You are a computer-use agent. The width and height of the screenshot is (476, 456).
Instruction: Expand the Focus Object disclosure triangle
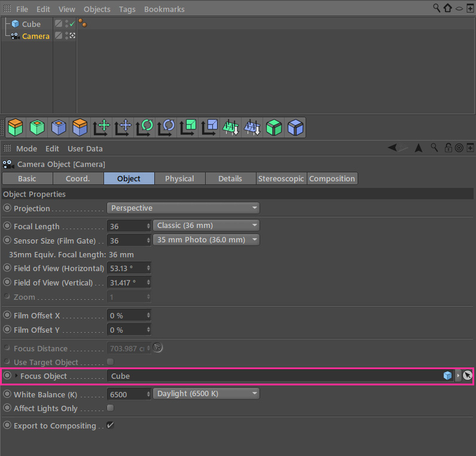tap(16, 376)
